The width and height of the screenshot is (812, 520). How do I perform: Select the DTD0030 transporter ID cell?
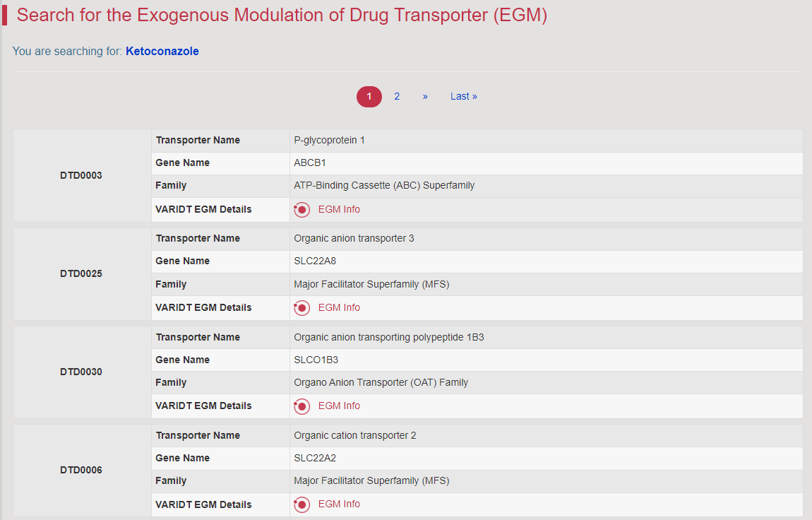pos(81,372)
